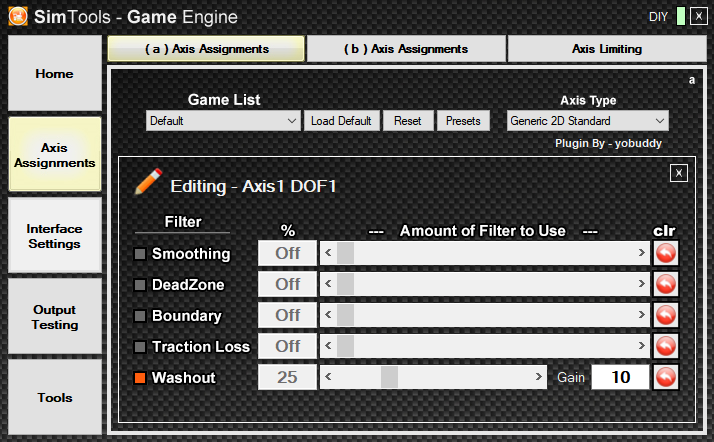714x442 pixels.
Task: Click the SimTools orange logo icon
Action: click(18, 16)
